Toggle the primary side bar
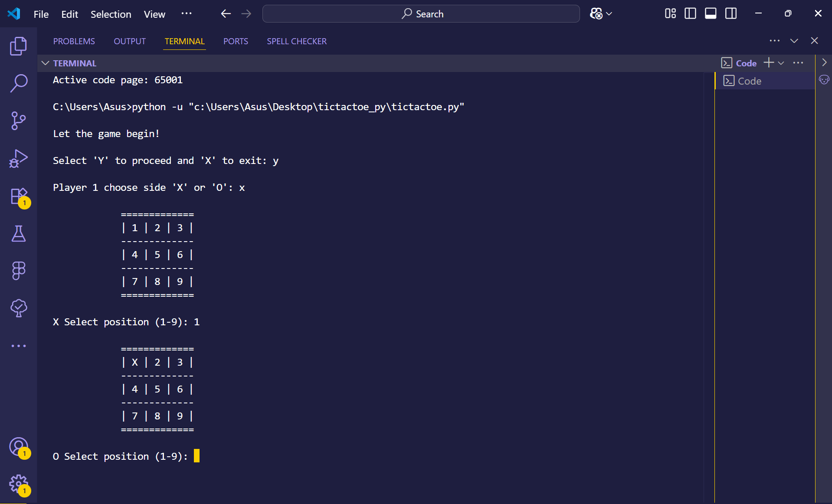832x504 pixels. pos(690,14)
